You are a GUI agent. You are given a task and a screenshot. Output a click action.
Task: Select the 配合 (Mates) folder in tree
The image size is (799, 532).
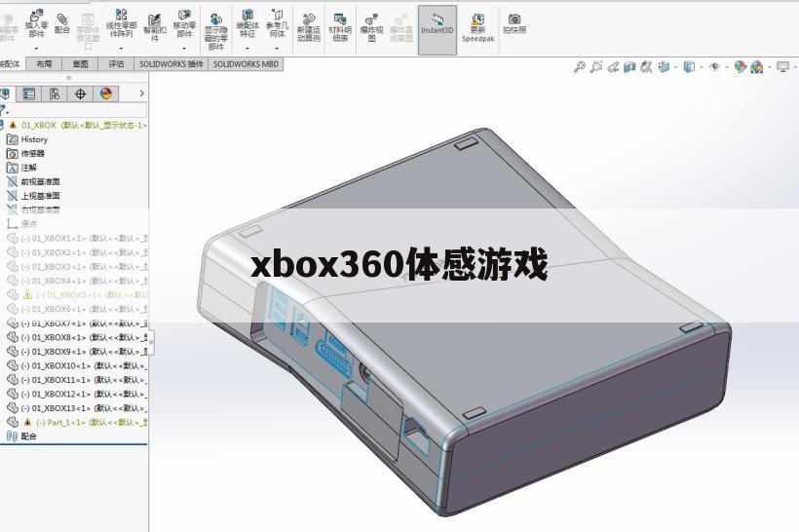pos(21,437)
